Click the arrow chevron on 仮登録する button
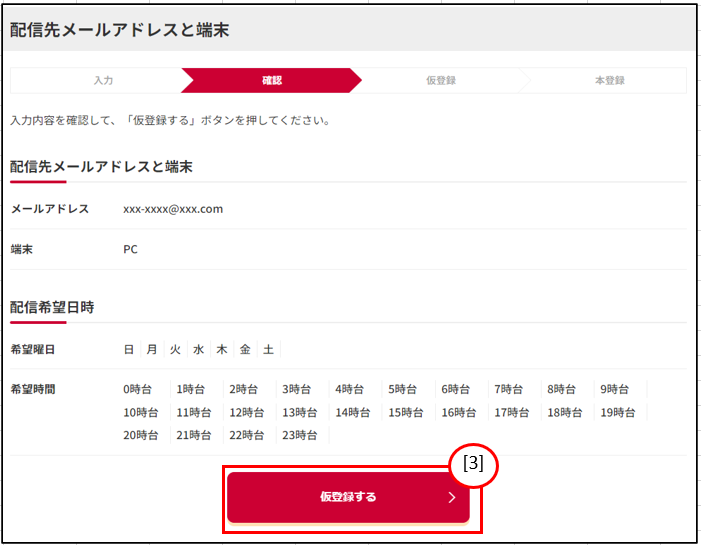Screen dimensions: 701x545 coord(451,497)
